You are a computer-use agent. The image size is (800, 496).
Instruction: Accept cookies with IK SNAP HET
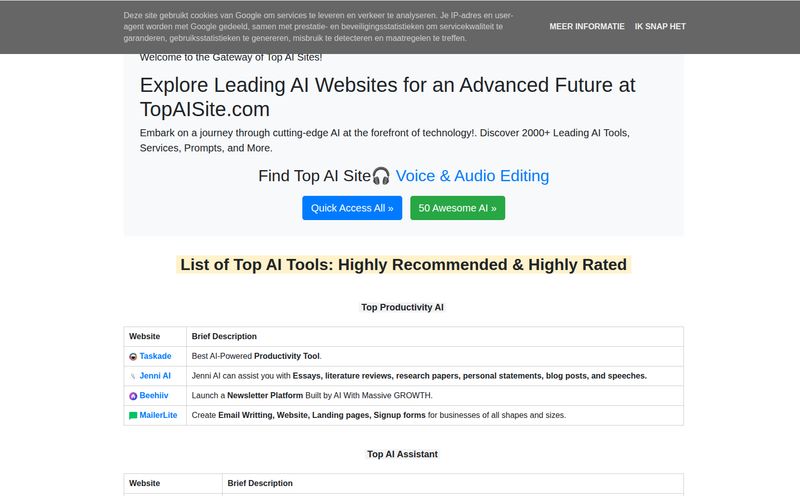[660, 27]
